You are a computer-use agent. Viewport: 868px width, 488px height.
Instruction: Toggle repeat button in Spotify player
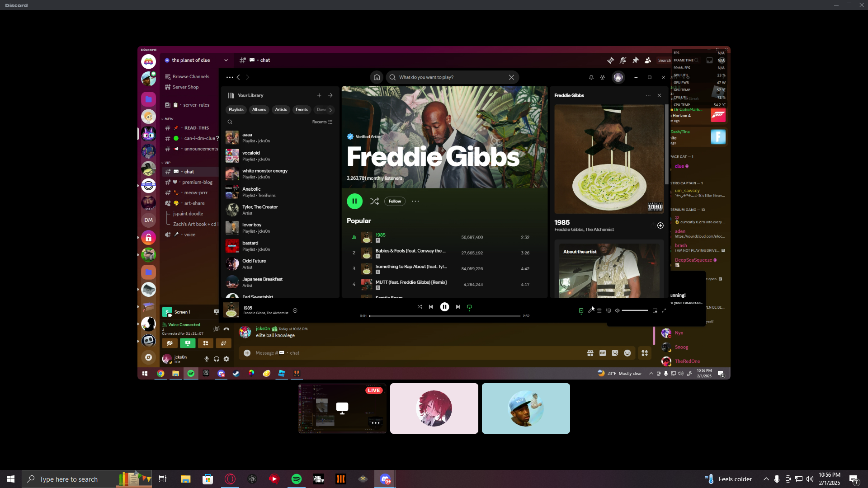[469, 307]
